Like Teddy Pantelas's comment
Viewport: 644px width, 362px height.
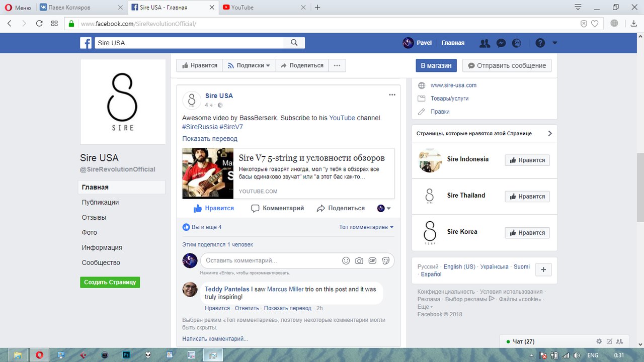tap(217, 308)
